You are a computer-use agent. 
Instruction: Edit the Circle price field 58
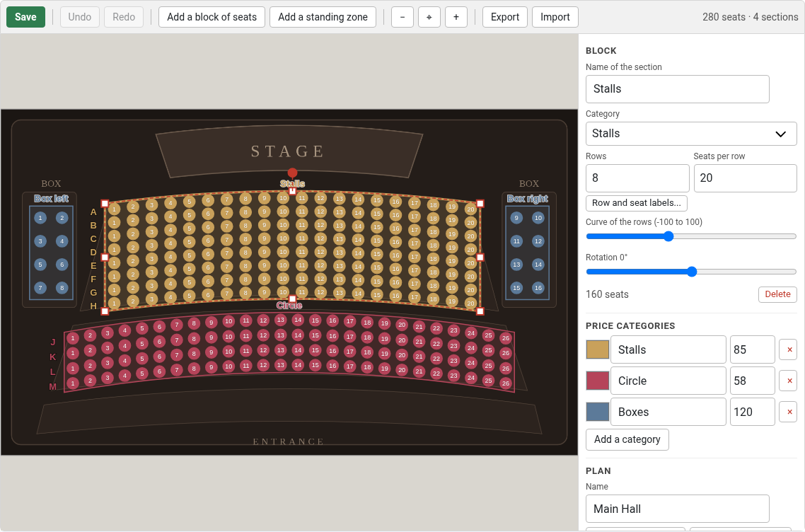(752, 381)
